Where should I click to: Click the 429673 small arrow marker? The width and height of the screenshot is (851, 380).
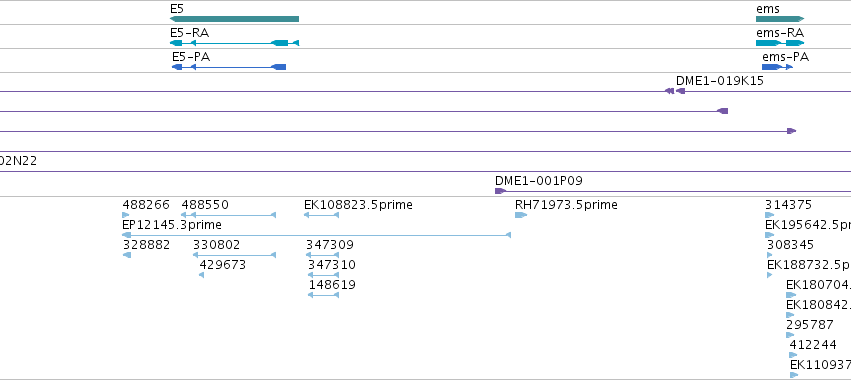[x=201, y=275]
